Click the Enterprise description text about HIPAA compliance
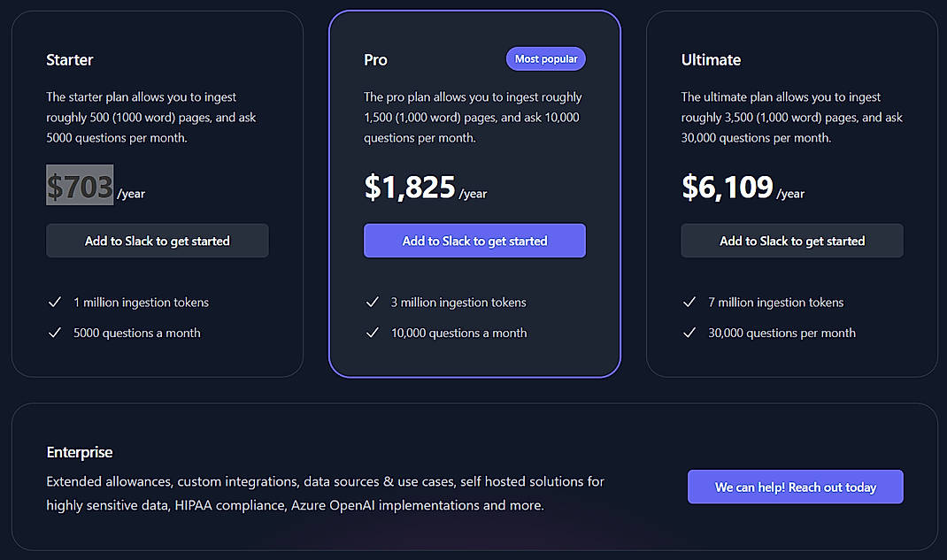 click(325, 493)
